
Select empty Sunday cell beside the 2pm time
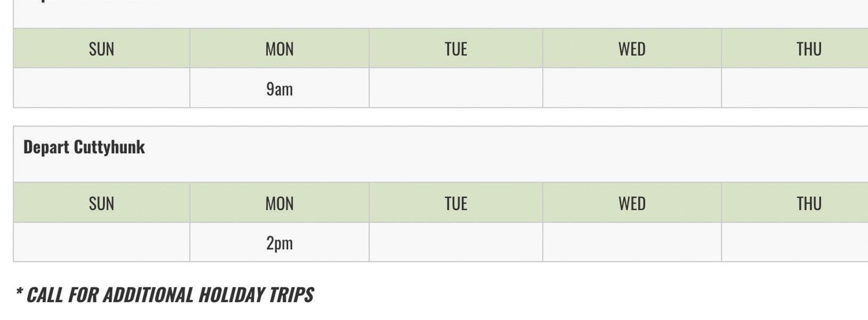coord(101,242)
